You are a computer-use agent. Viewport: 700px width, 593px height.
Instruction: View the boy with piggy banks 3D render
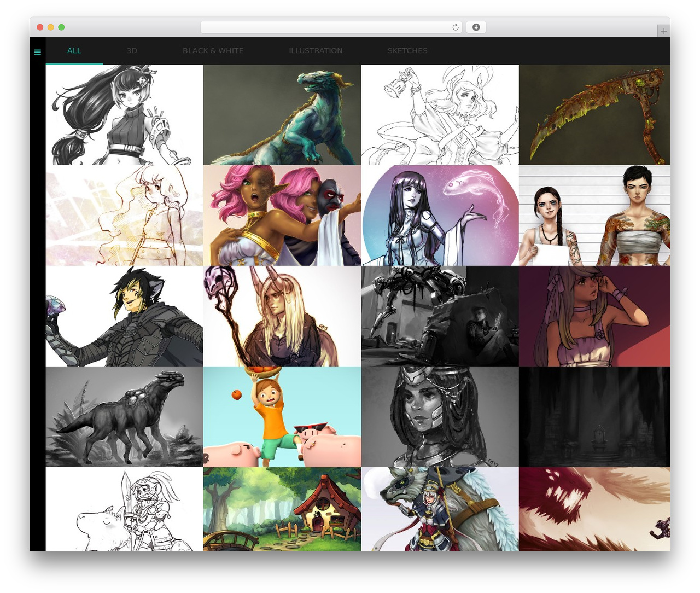click(282, 417)
